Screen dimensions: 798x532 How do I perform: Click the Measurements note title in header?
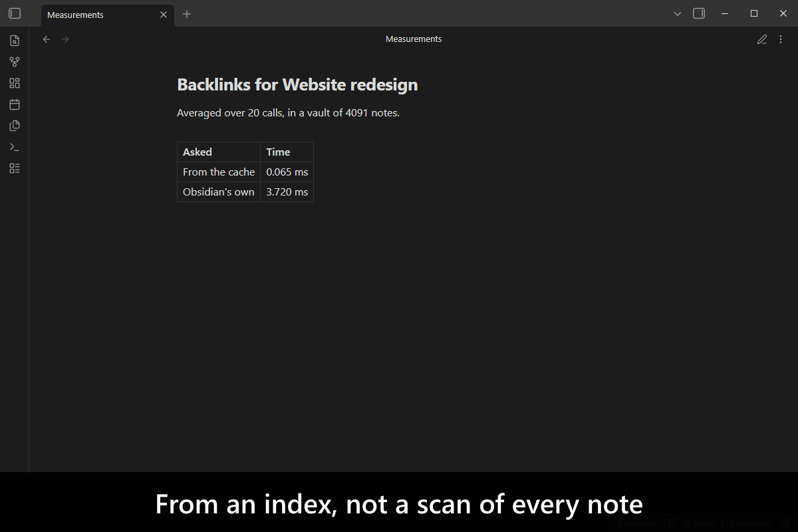click(x=414, y=39)
